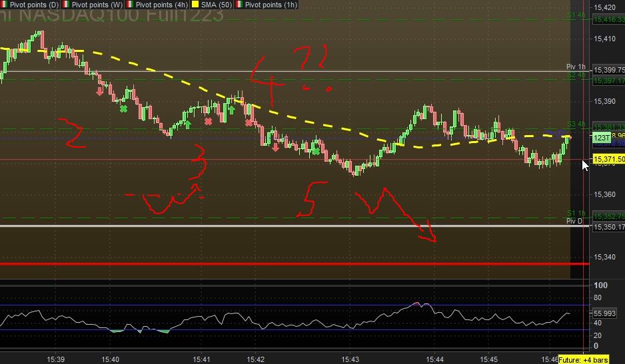Screen dimensions: 625x364
Task: Click the green up-arrow buy marker before 15:41
Action: (187, 124)
